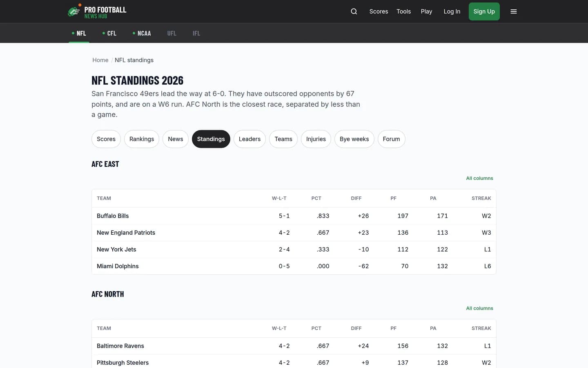
Task: Click the AFC East PA column header
Action: [x=433, y=198]
